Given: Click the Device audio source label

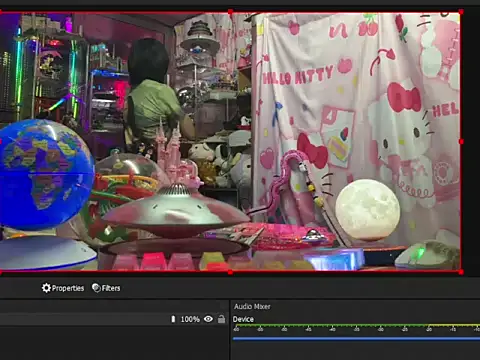Looking at the screenshot, I should [x=243, y=319].
